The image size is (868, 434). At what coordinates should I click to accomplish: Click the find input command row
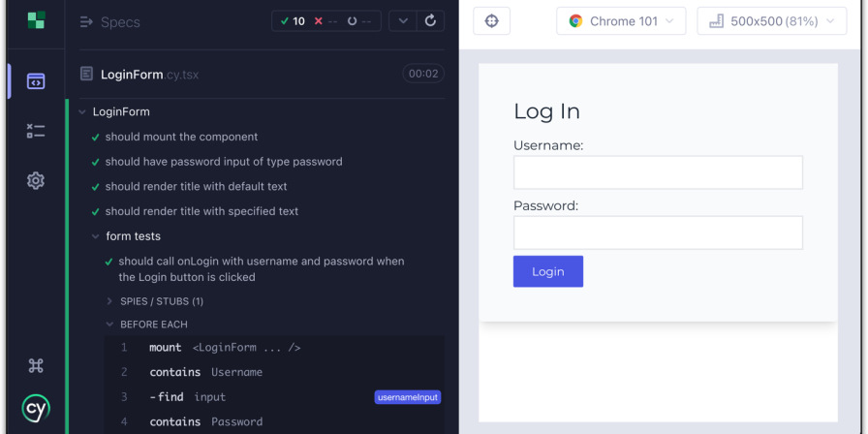[274, 397]
